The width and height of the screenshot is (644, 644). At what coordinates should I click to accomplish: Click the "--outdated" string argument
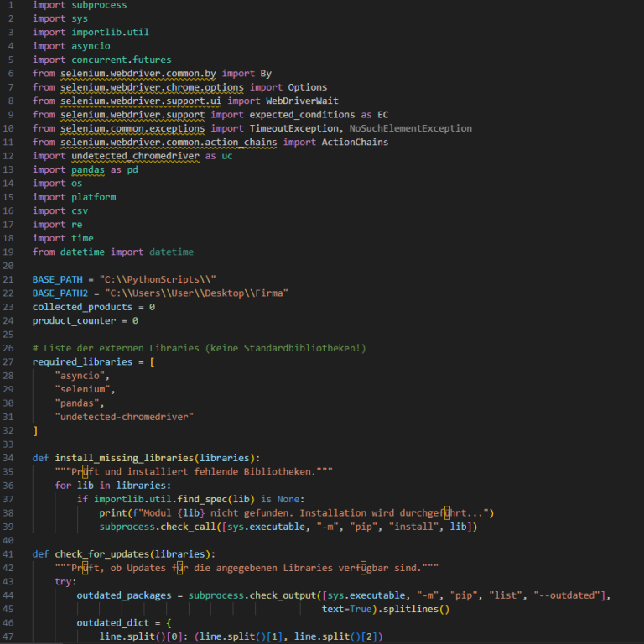click(x=573, y=595)
